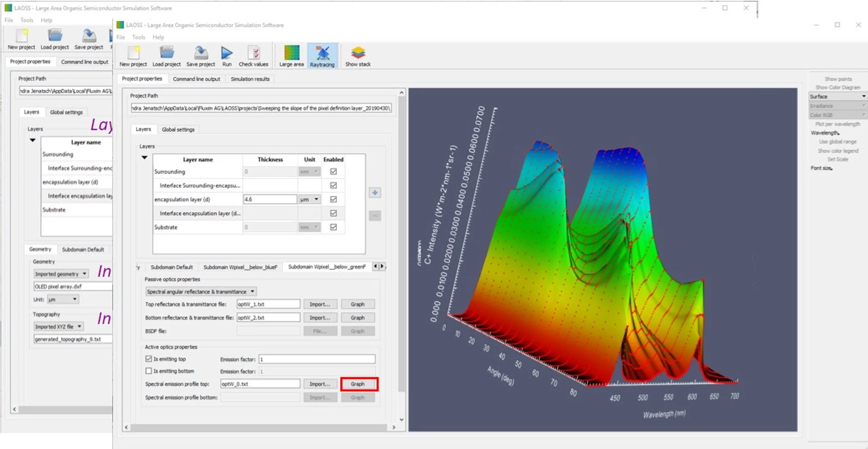Uncheck 'Is emitting top'

point(149,358)
